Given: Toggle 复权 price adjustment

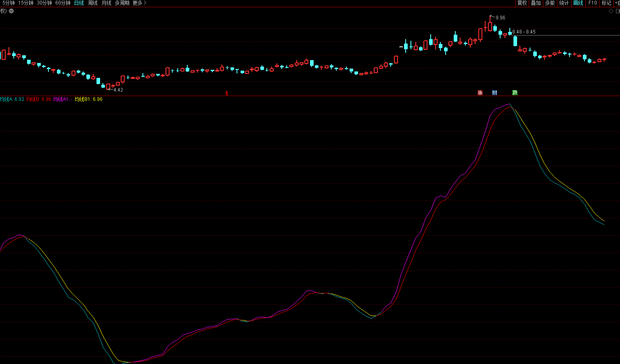Looking at the screenshot, I should (522, 3).
